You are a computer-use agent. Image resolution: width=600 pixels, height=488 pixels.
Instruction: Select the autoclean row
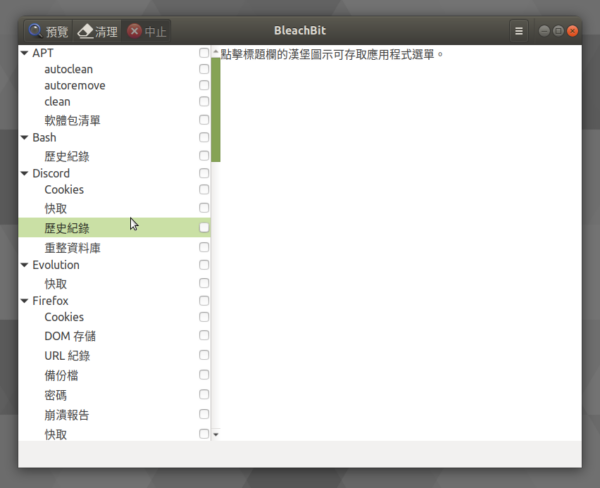114,69
